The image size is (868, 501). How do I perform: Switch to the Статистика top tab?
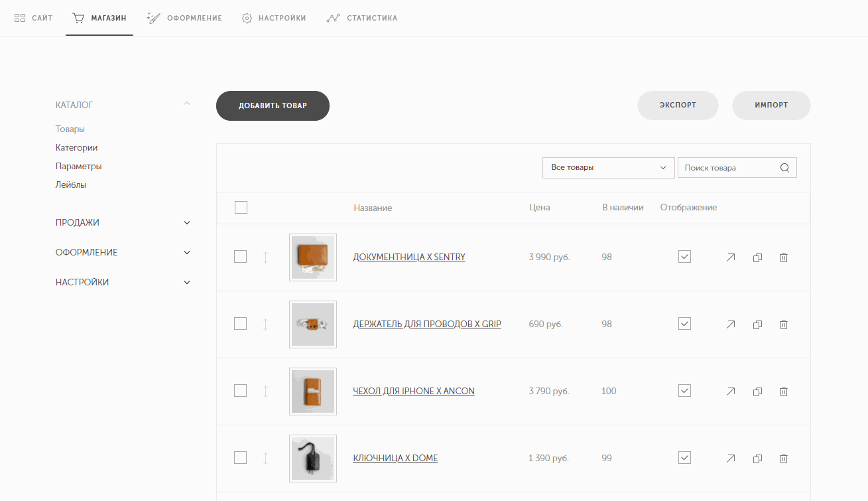click(362, 18)
